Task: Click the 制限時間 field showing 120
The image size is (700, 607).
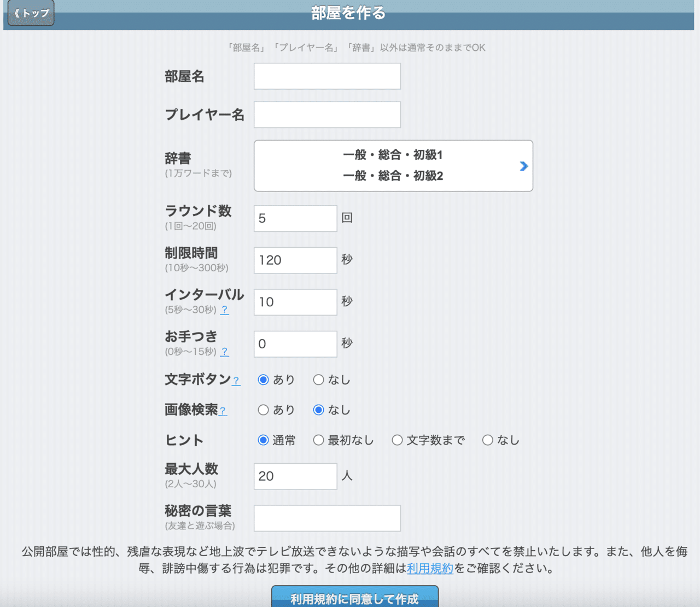Action: 295,260
